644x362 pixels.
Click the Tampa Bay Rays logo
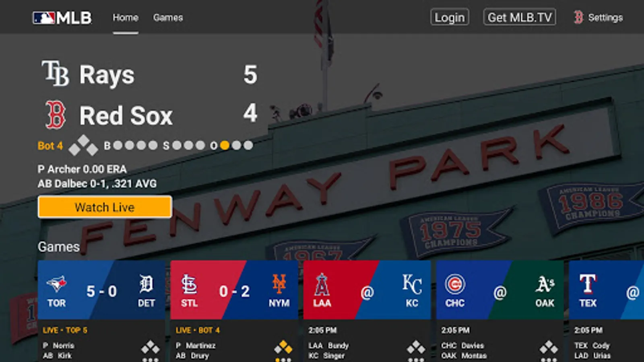[x=55, y=74]
